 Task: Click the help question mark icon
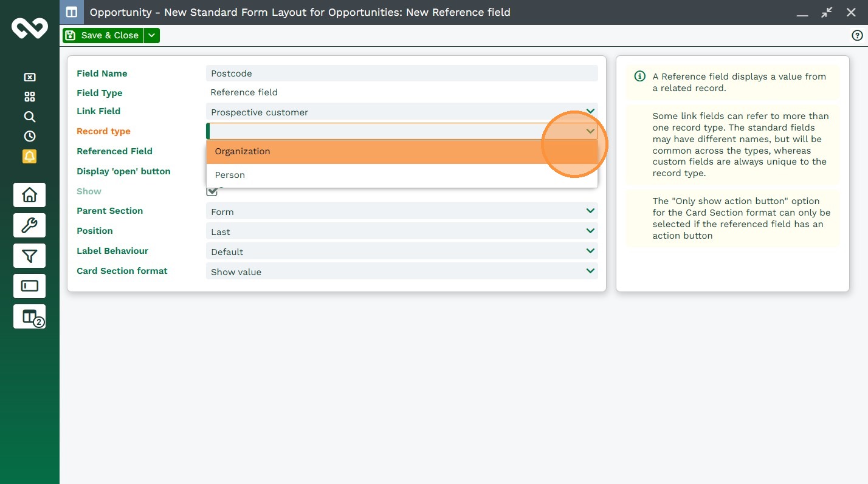857,36
